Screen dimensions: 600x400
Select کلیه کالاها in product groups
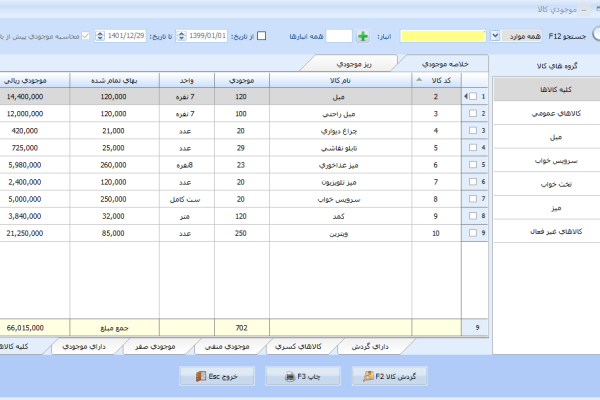click(x=546, y=89)
